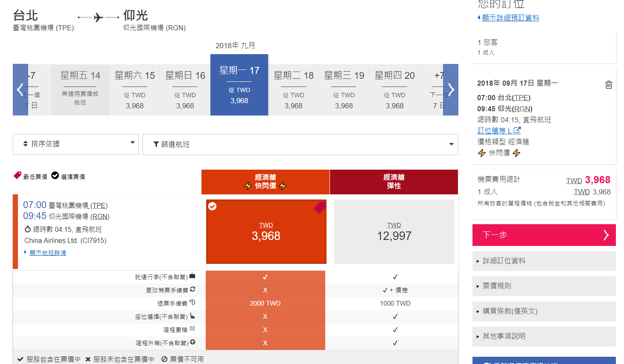
Task: Go to previous 7 days arrow
Action: click(20, 90)
